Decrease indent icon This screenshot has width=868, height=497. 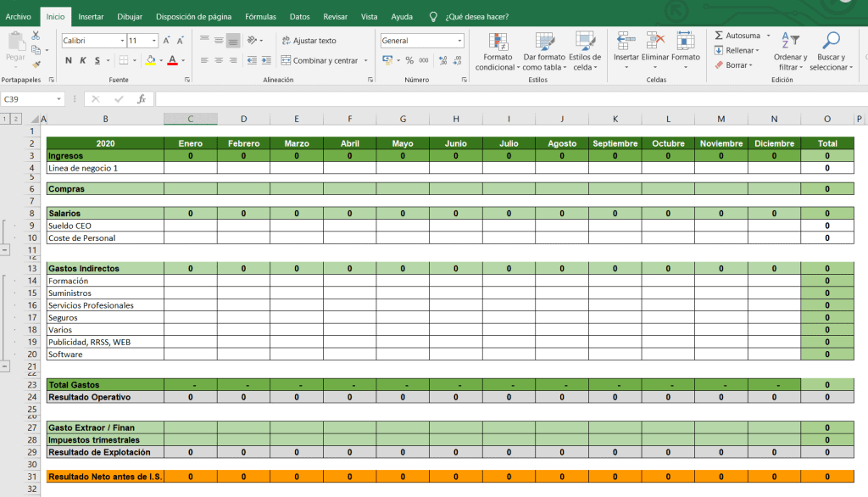pos(252,60)
